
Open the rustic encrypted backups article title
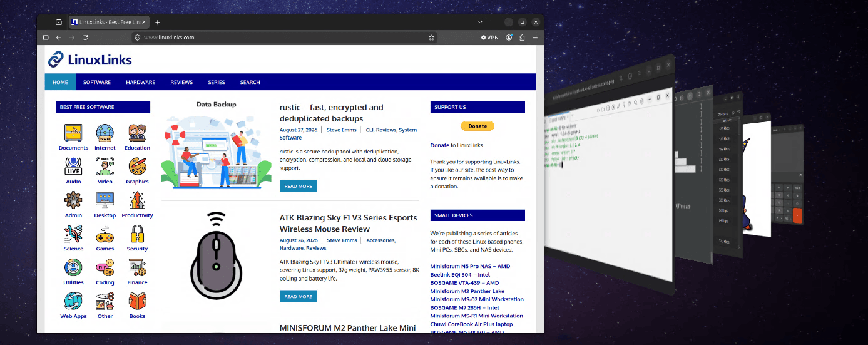332,113
